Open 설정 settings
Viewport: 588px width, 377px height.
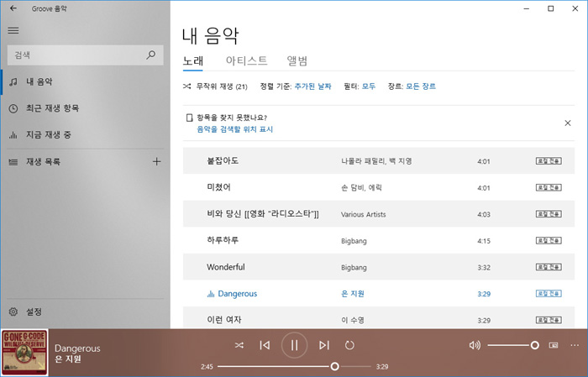(x=86, y=312)
